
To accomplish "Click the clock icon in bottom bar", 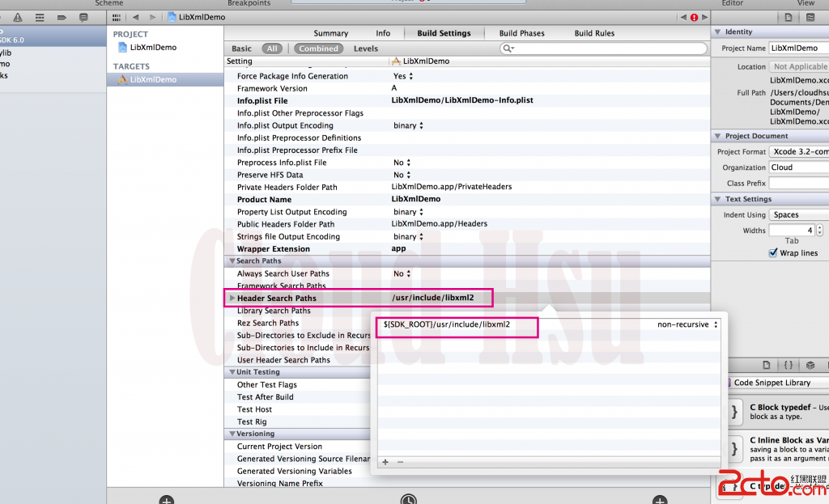I will [x=409, y=499].
